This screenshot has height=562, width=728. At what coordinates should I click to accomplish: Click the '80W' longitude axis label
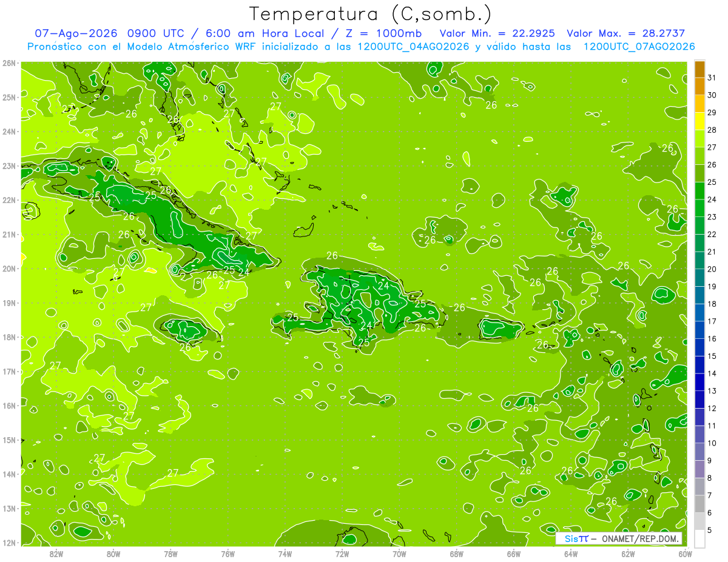pyautogui.click(x=113, y=554)
